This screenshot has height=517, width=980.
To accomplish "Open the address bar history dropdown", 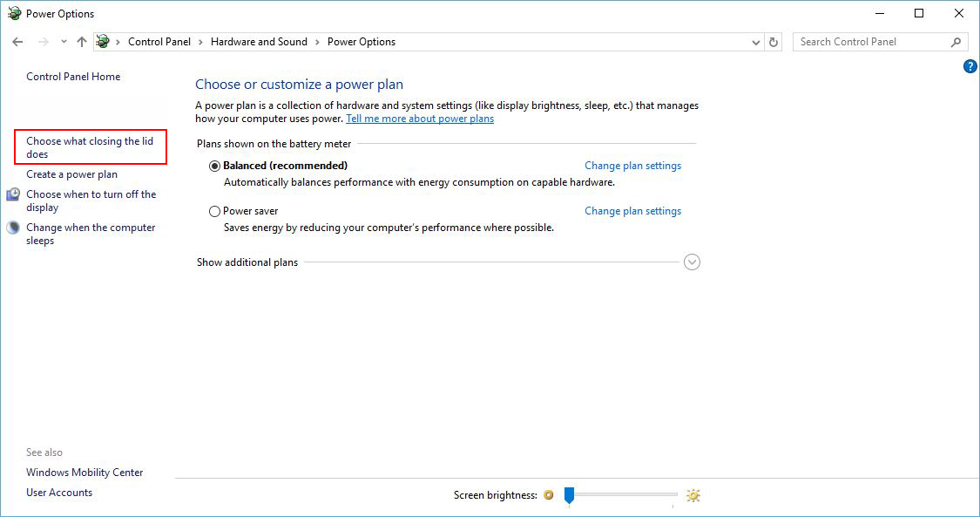I will tap(755, 42).
